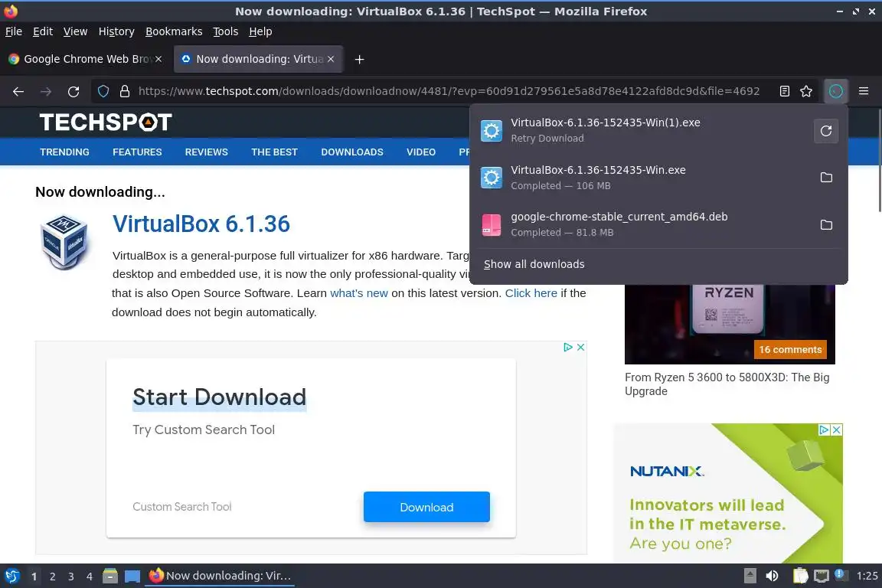Toggle reader view icon in address bar
The height and width of the screenshot is (588, 882).
click(x=784, y=91)
